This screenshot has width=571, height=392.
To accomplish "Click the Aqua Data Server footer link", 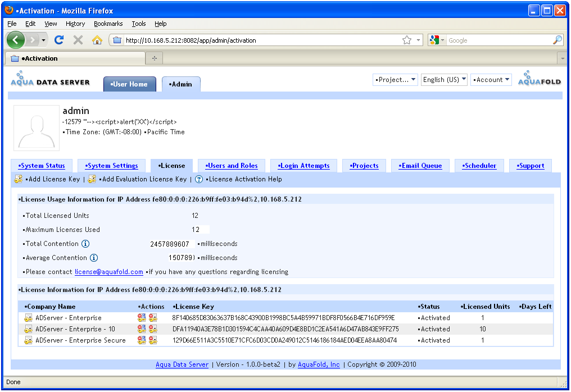I will click(x=182, y=364).
